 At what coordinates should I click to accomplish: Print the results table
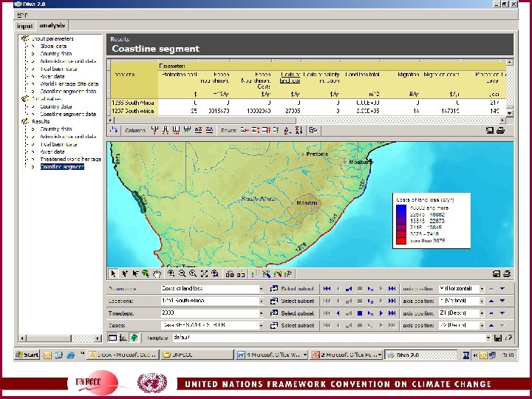point(501,131)
